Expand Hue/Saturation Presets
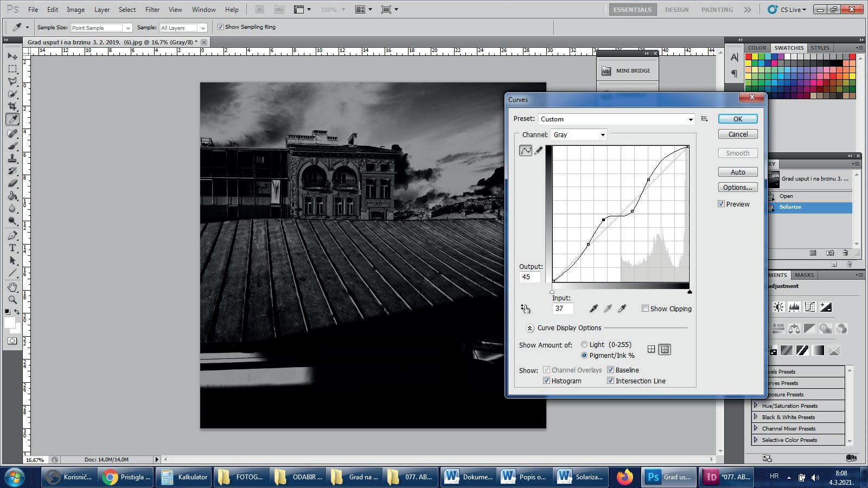Screen dimensions: 868x488 (755, 405)
